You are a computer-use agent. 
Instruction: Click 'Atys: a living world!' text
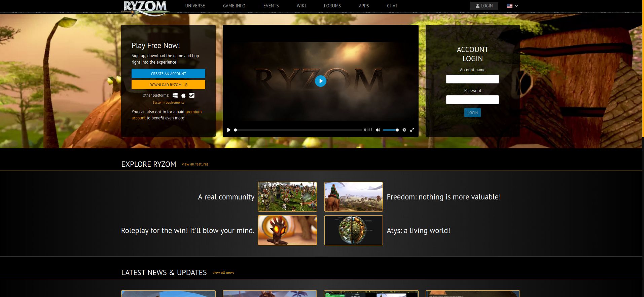[x=418, y=231]
